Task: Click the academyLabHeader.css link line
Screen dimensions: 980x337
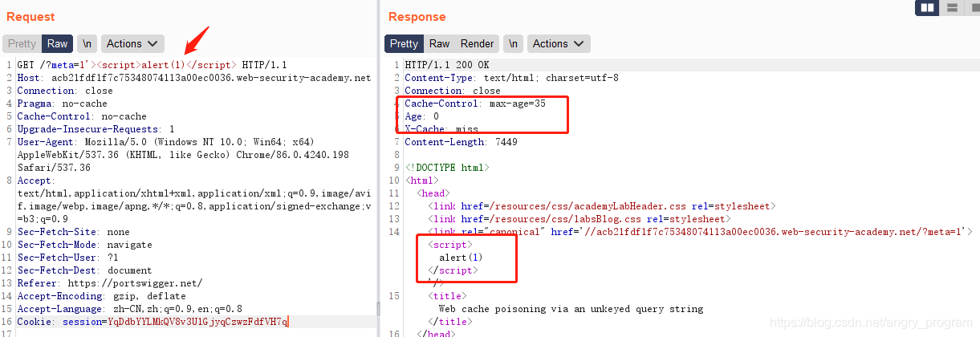Action: [x=602, y=206]
